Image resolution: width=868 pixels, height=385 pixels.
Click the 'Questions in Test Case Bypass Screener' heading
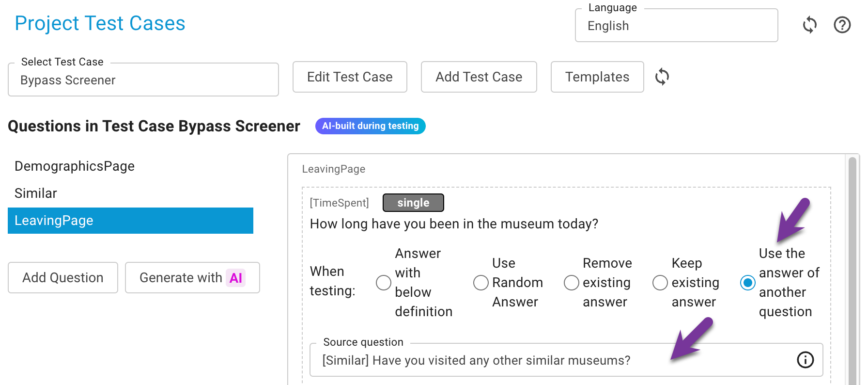154,126
